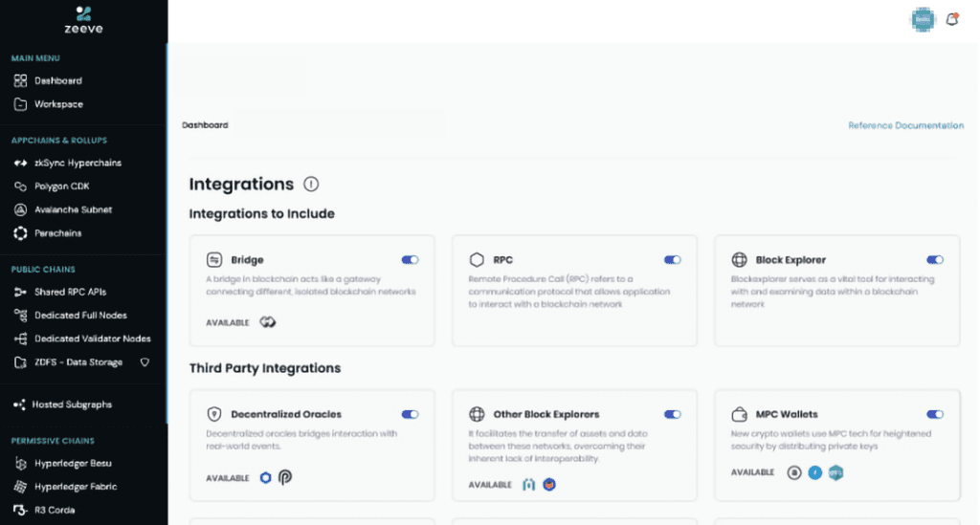Click the Workspace folder icon

click(21, 104)
